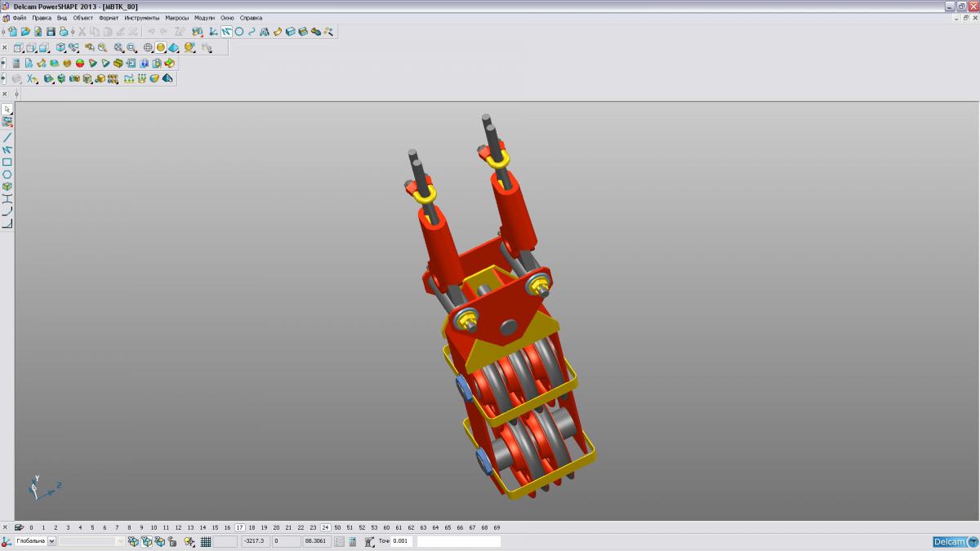Select the Workplane tool icon

click(x=212, y=31)
